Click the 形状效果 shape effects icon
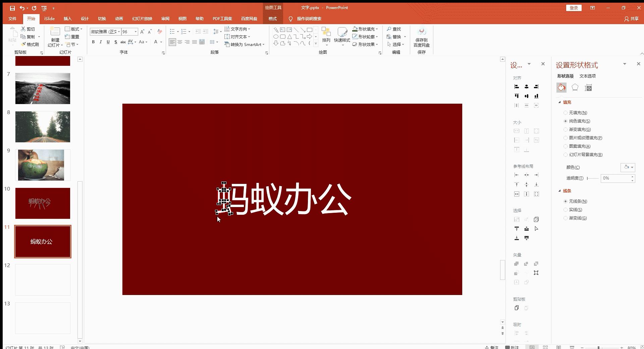Screen dimensions: 644x349 point(366,44)
